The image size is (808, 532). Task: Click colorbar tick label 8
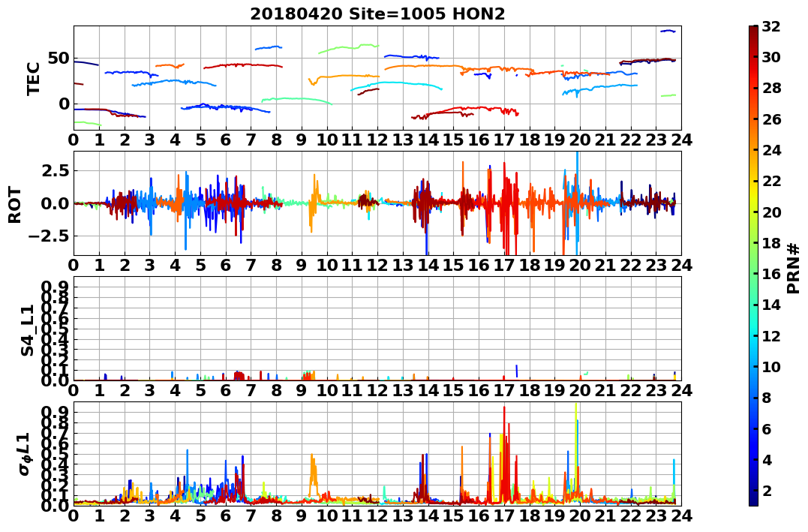pyautogui.click(x=767, y=398)
